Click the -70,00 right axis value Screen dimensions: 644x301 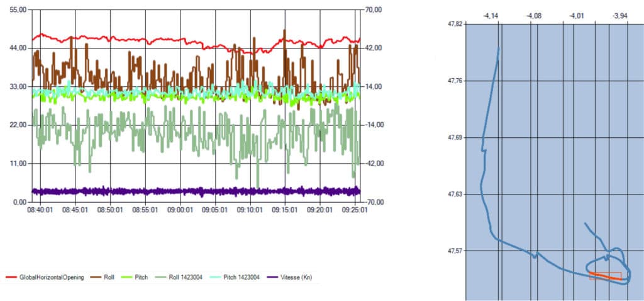tap(376, 202)
